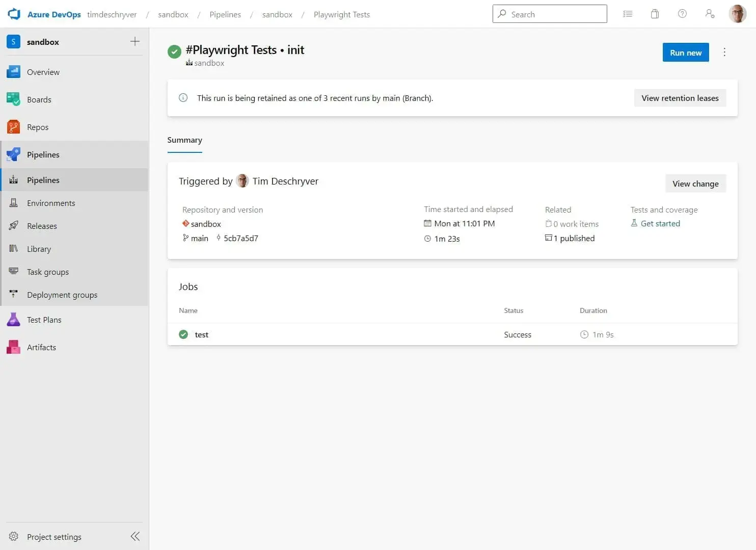The image size is (756, 550).
Task: Click View retention leases button
Action: (x=680, y=98)
